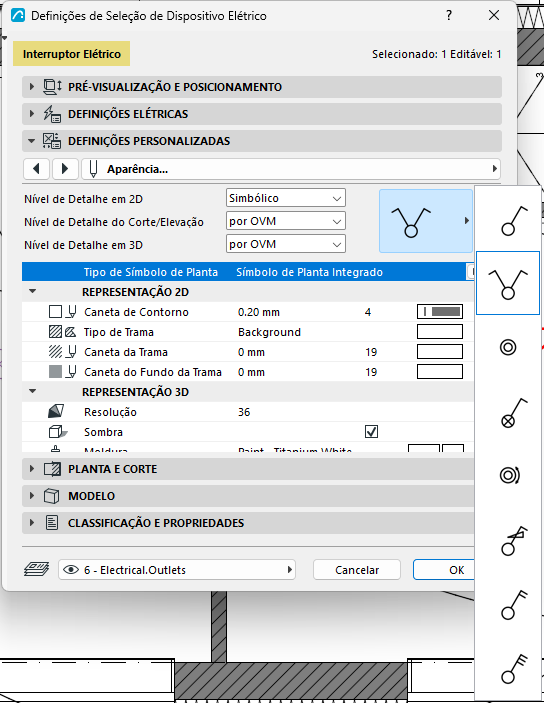The image size is (544, 703).
Task: Click the Aparência pen icon
Action: pyautogui.click(x=93, y=169)
